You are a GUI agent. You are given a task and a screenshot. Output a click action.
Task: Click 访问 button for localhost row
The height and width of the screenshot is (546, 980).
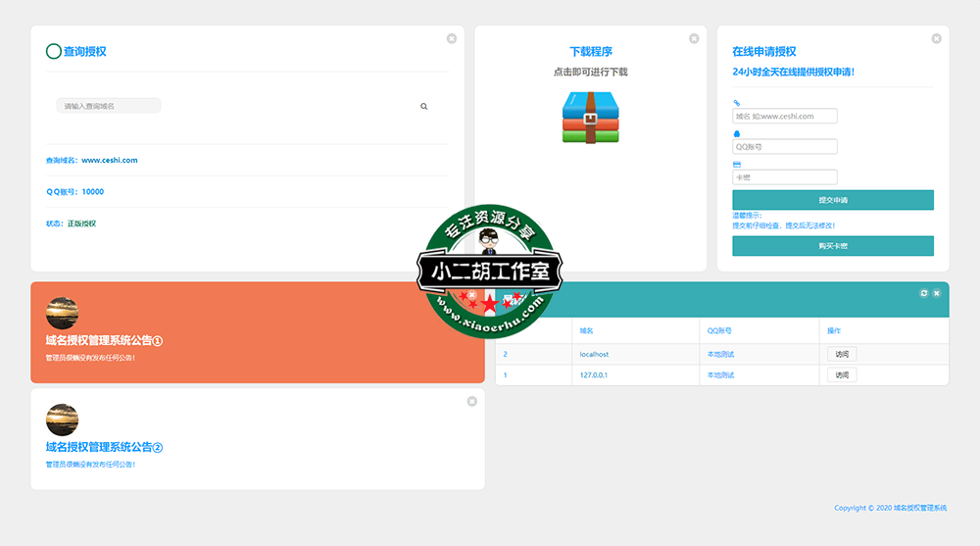842,354
